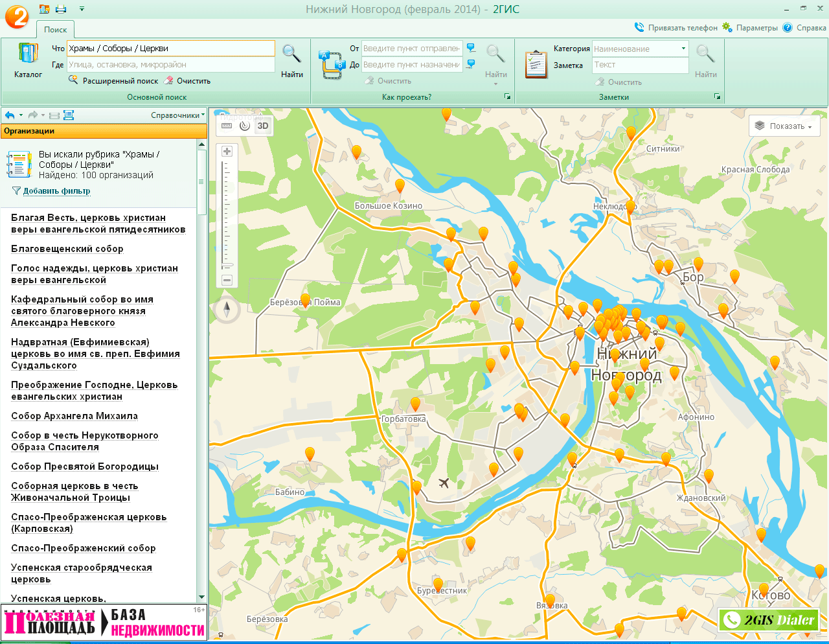
Task: Click Очистить in Заметки group
Action: (619, 82)
